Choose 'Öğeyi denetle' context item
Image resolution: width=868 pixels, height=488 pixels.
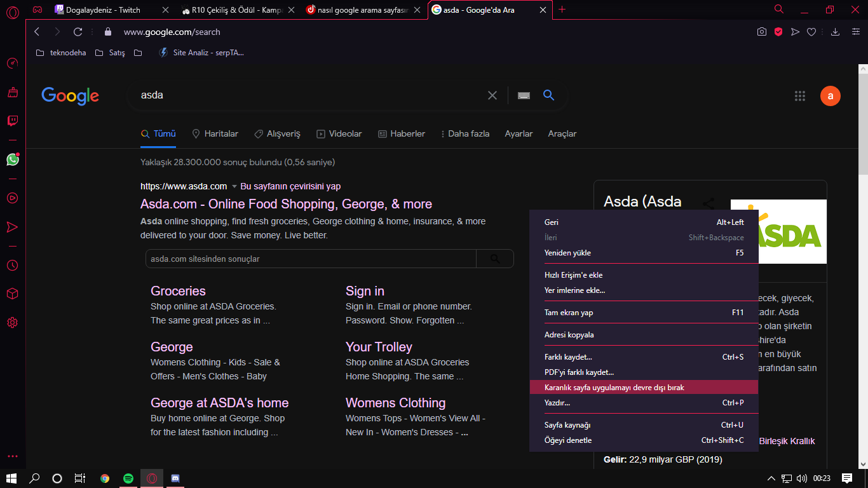point(644,440)
